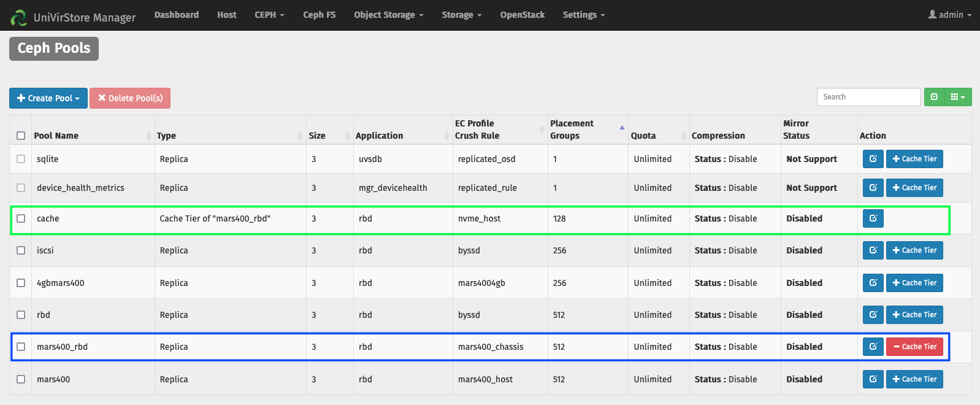Open edit icon for cache pool row

(873, 218)
